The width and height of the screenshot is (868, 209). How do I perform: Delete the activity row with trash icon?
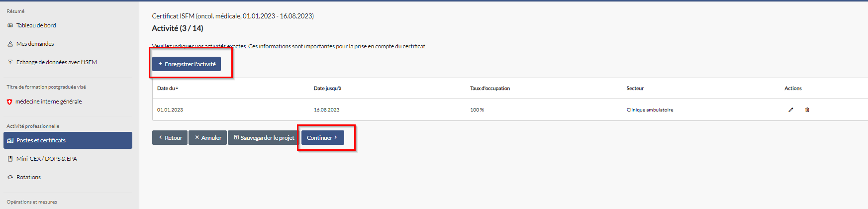pos(807,110)
